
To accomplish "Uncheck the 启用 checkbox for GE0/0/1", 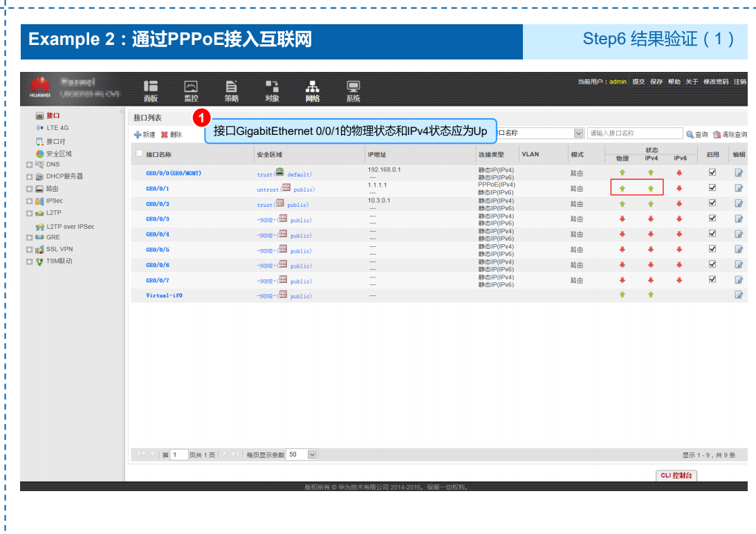I will pos(712,188).
